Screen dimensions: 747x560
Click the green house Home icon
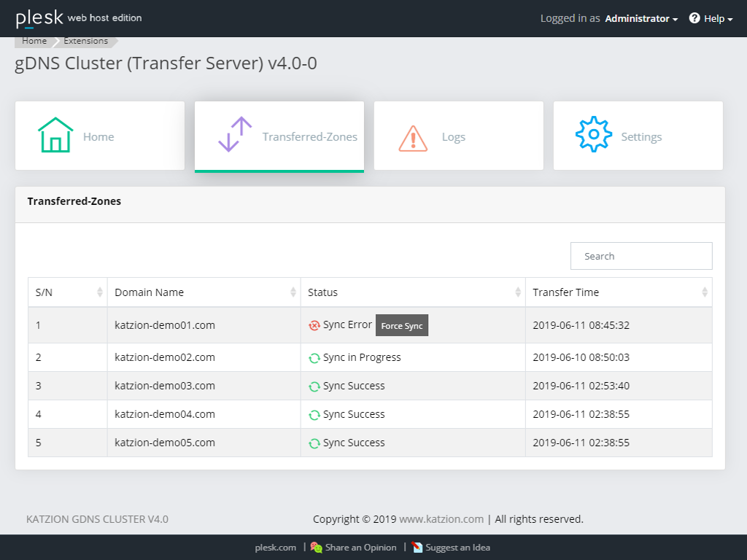point(55,135)
